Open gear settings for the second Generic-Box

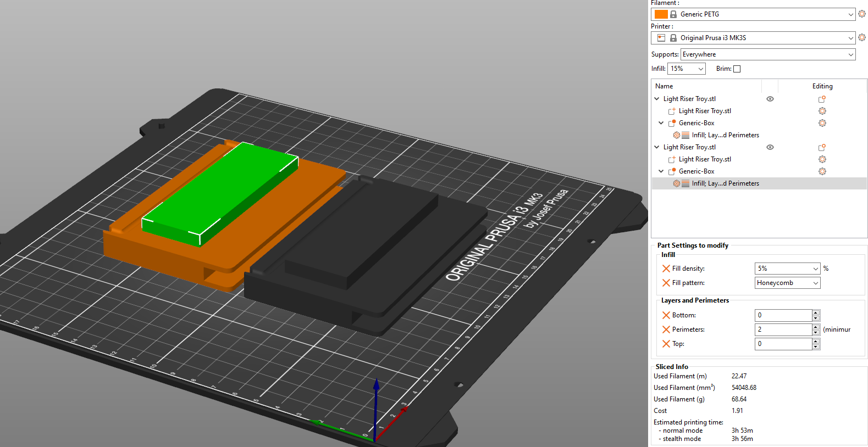[822, 171]
